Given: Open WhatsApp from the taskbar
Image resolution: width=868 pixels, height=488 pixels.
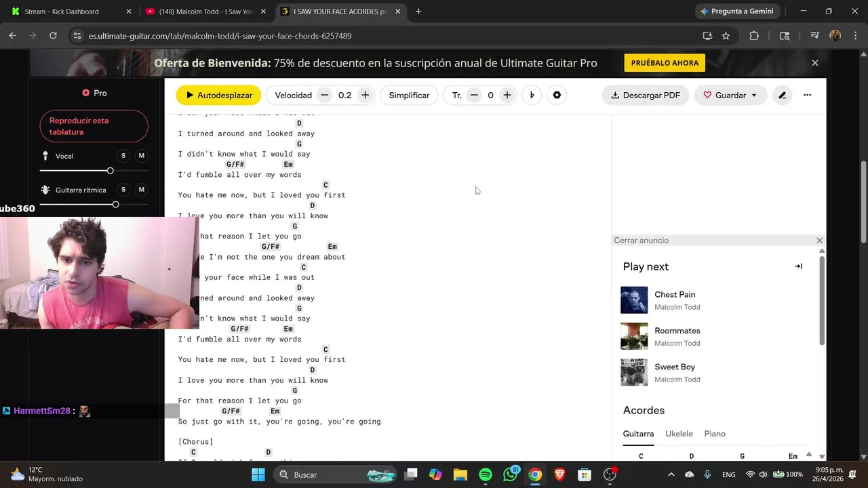Looking at the screenshot, I should point(511,474).
